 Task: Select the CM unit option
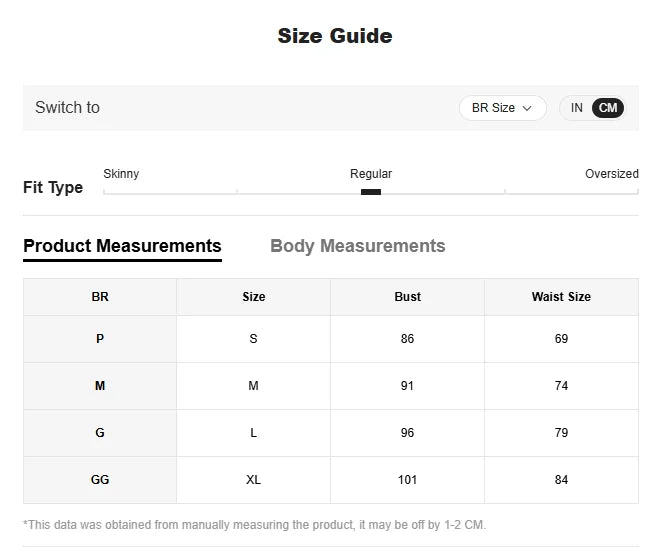tap(608, 108)
